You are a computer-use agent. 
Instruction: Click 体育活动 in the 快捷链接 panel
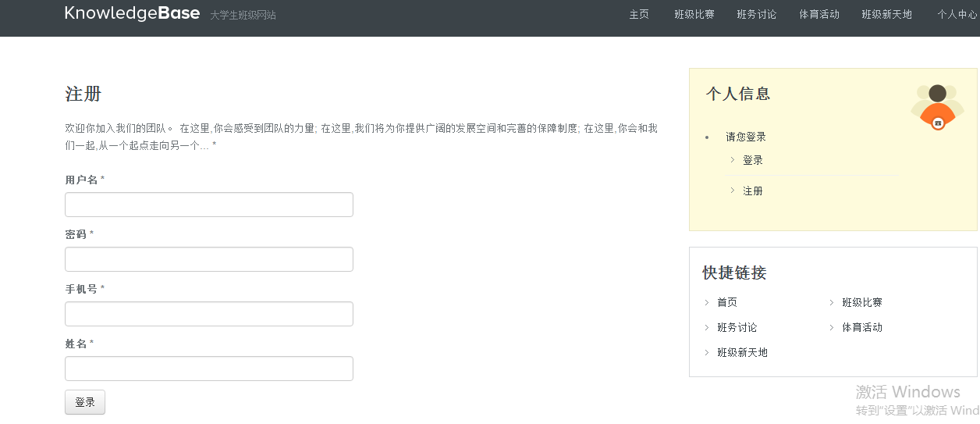tap(862, 327)
